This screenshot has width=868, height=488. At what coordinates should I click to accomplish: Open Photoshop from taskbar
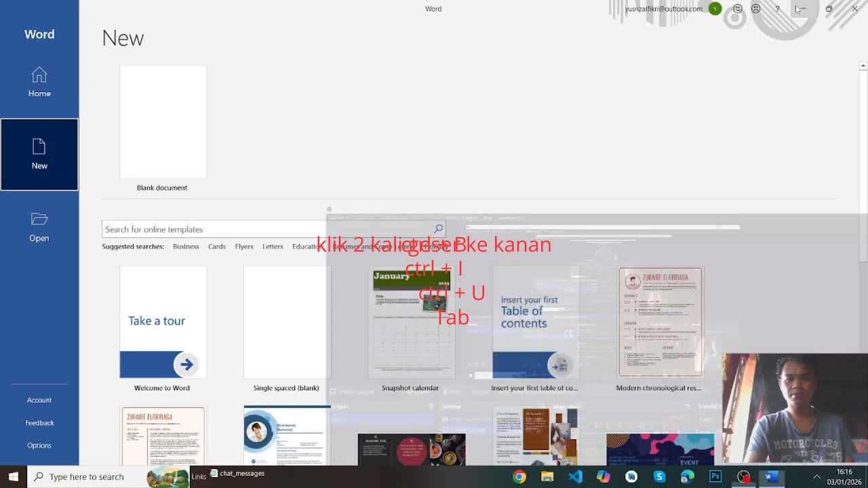pos(715,477)
